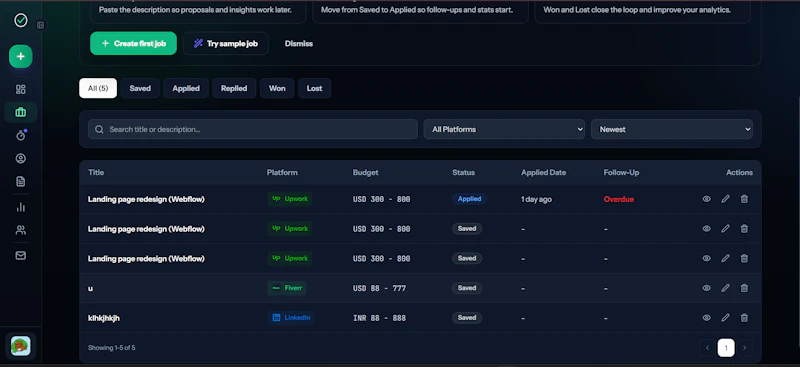Image resolution: width=800 pixels, height=367 pixels.
Task: Select page 1 in pagination
Action: (726, 348)
